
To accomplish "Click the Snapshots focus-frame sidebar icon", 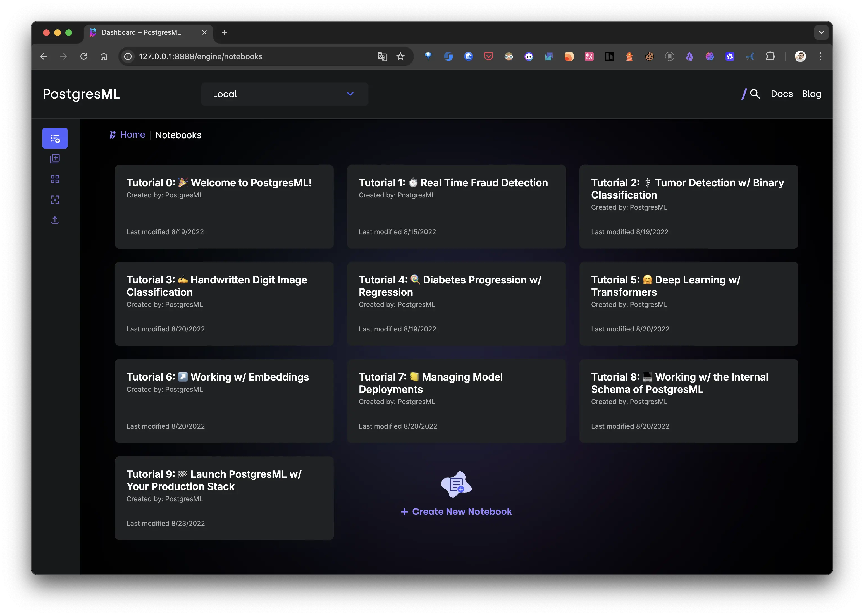I will coord(55,200).
